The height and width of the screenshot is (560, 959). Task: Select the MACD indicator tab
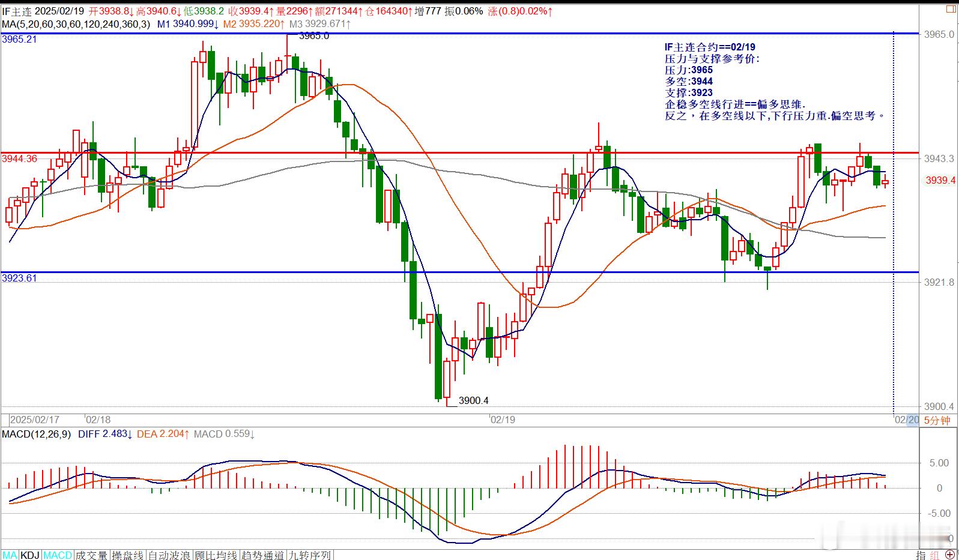(58, 555)
